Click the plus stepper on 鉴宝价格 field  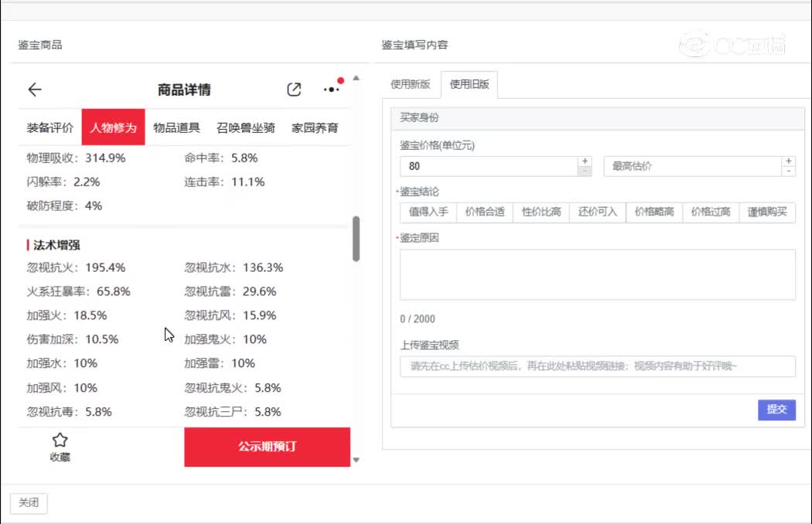tap(585, 160)
